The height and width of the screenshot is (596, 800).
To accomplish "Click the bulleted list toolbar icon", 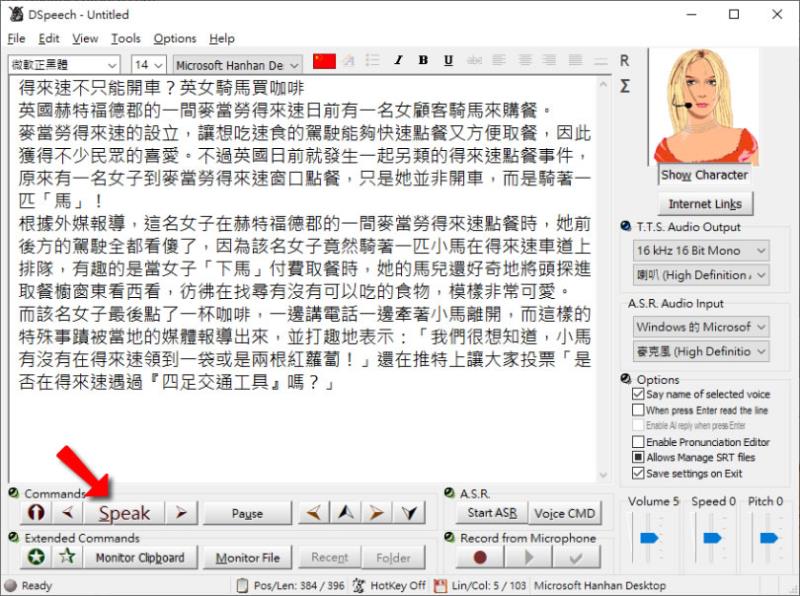I will point(373,61).
